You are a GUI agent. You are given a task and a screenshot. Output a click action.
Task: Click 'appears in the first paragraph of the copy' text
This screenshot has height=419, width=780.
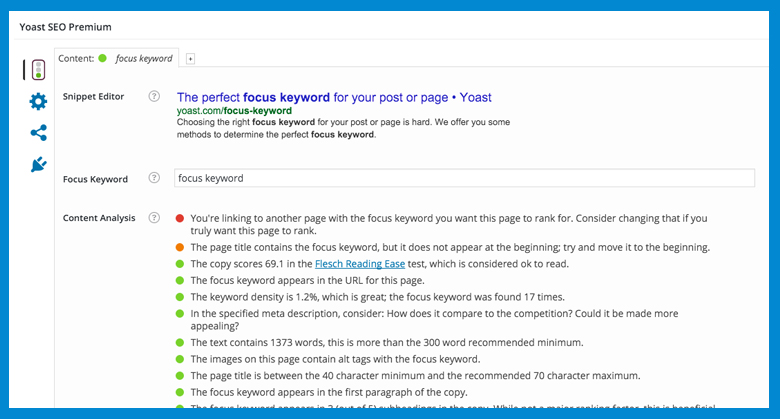click(x=329, y=392)
